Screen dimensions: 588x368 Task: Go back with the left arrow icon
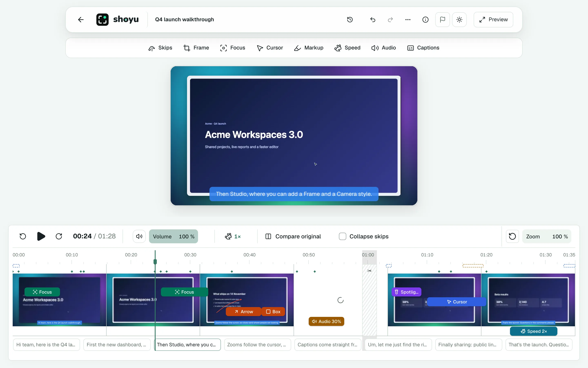(x=81, y=19)
